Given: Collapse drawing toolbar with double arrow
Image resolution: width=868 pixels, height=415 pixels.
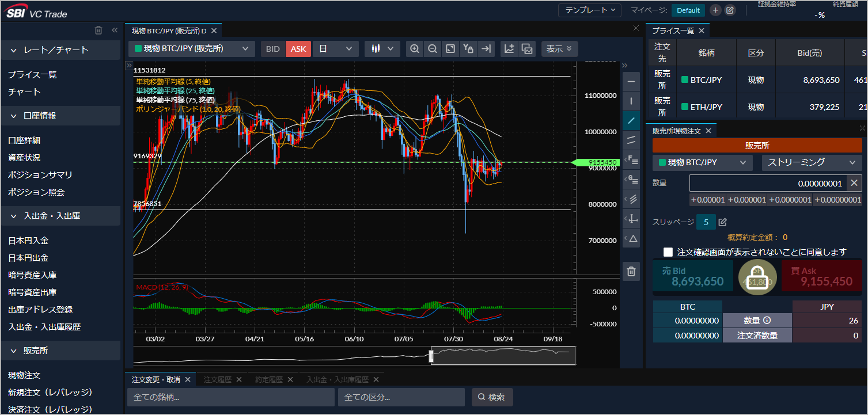Looking at the screenshot, I should 625,65.
